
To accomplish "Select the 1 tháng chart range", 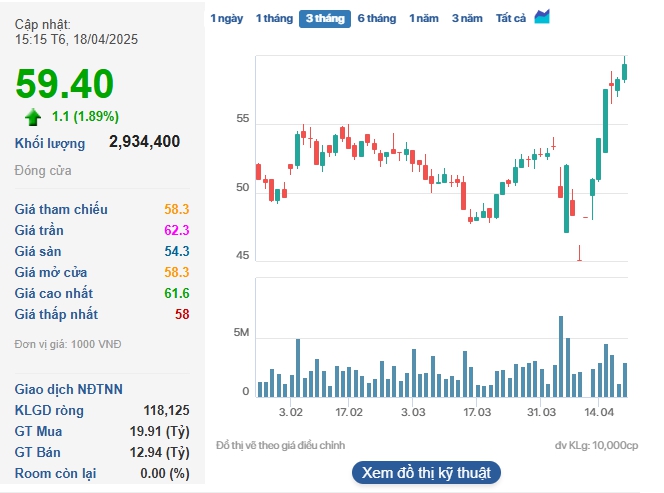I will tap(273, 19).
